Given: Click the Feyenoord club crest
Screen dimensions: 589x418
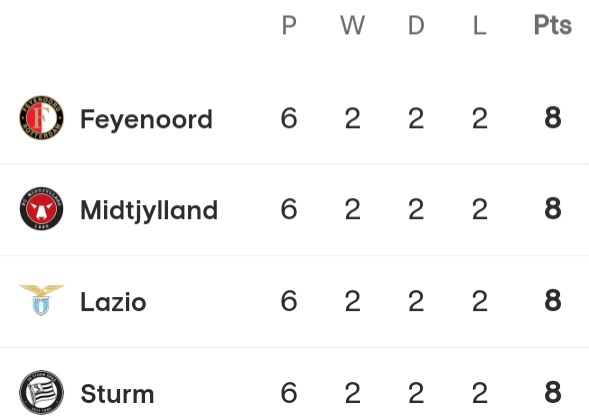Looking at the screenshot, I should click(41, 118).
